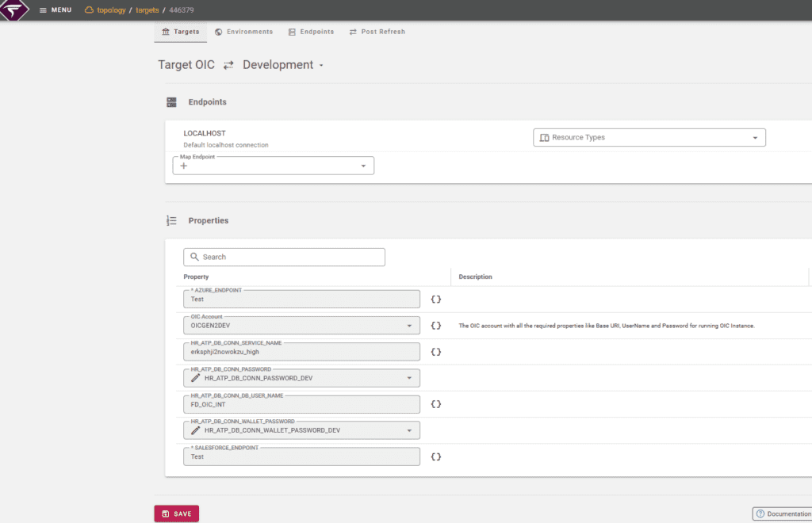Click braces icon for OIC Account
This screenshot has width=812, height=523.
(x=436, y=326)
